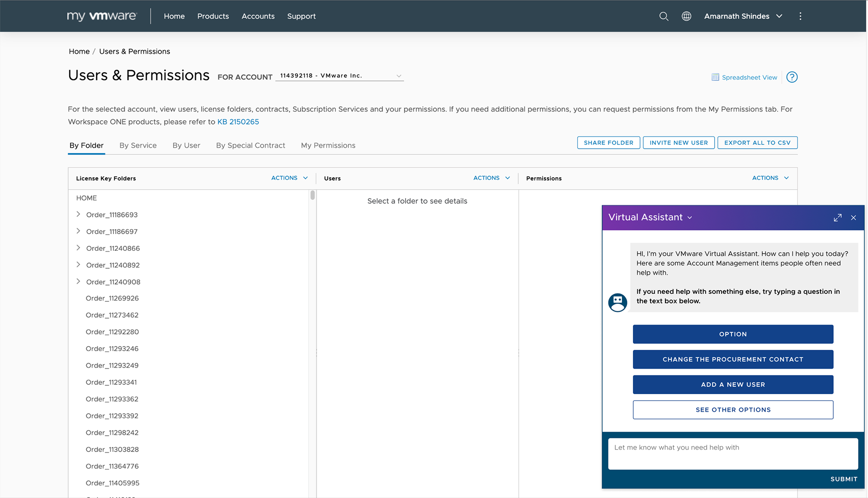
Task: Expand the Order_11186693 folder
Action: coord(78,214)
